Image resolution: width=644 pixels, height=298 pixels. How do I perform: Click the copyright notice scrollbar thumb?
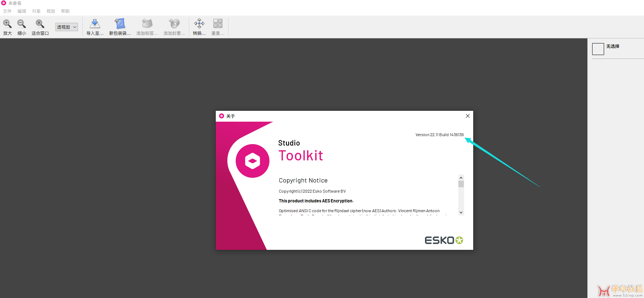[x=461, y=184]
